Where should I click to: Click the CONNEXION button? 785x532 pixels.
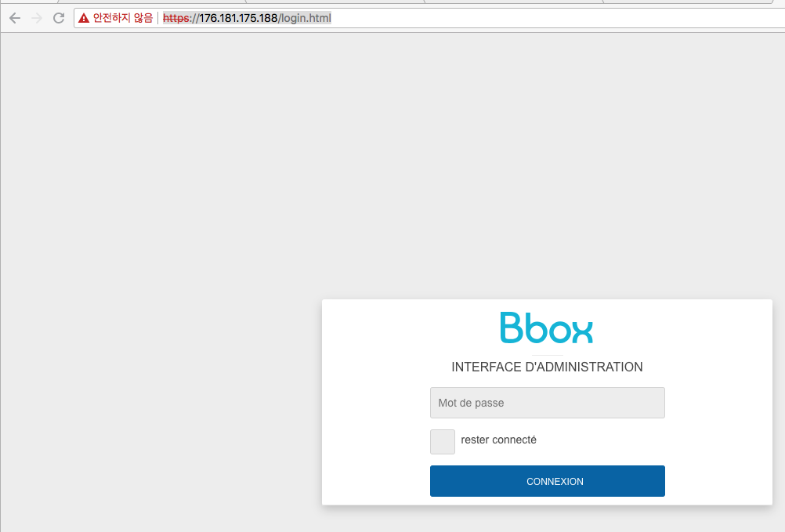[547, 481]
